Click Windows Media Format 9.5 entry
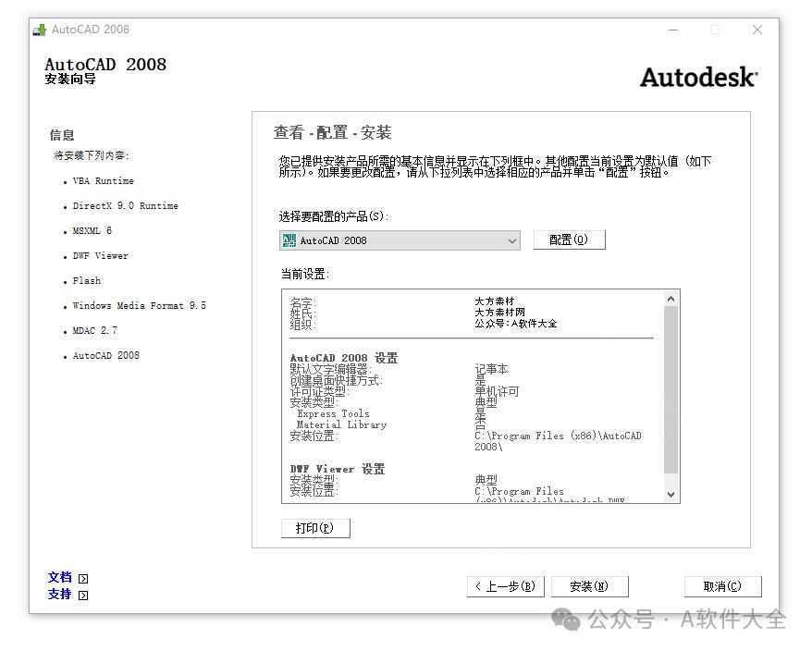The image size is (812, 651). [x=140, y=305]
